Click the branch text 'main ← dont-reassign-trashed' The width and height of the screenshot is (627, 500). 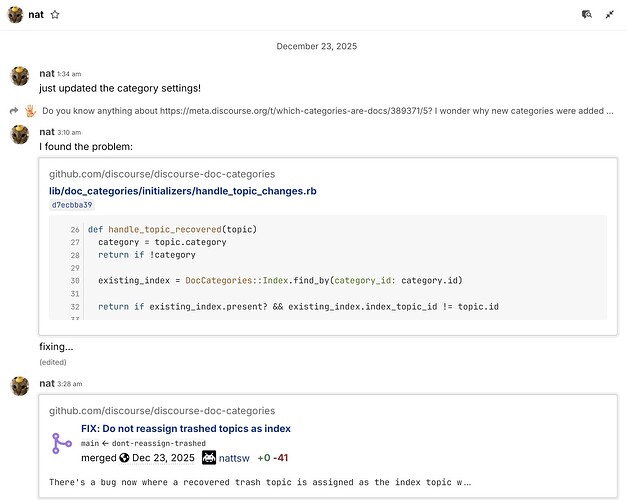(143, 443)
